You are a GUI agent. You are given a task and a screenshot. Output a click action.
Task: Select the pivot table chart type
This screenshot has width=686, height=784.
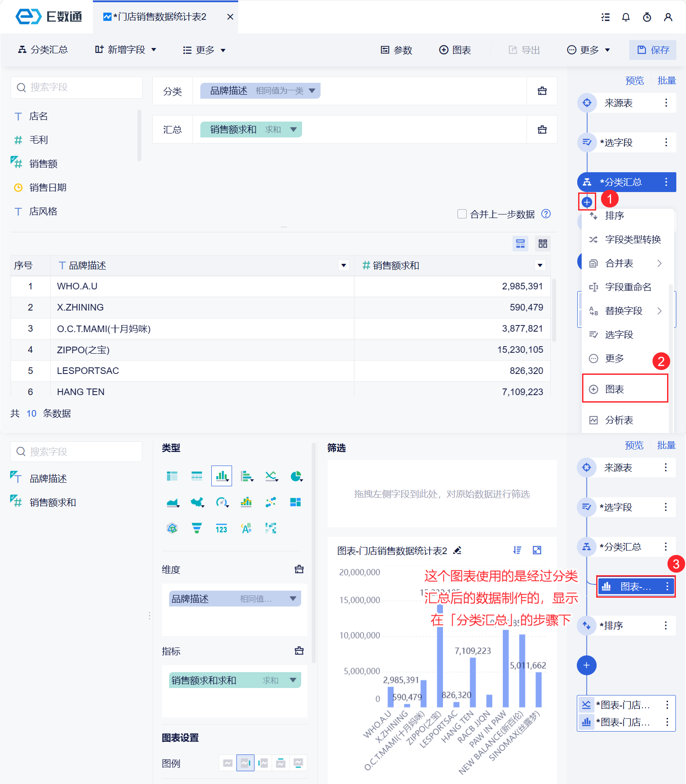coord(172,476)
